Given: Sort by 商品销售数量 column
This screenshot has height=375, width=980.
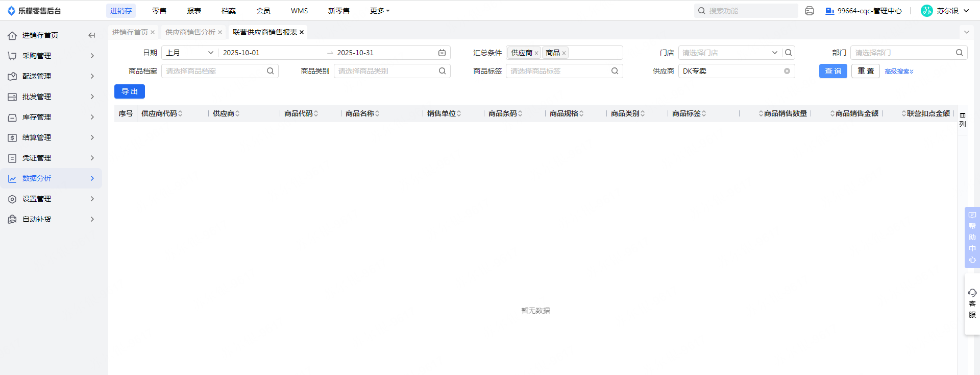Looking at the screenshot, I should (x=761, y=113).
